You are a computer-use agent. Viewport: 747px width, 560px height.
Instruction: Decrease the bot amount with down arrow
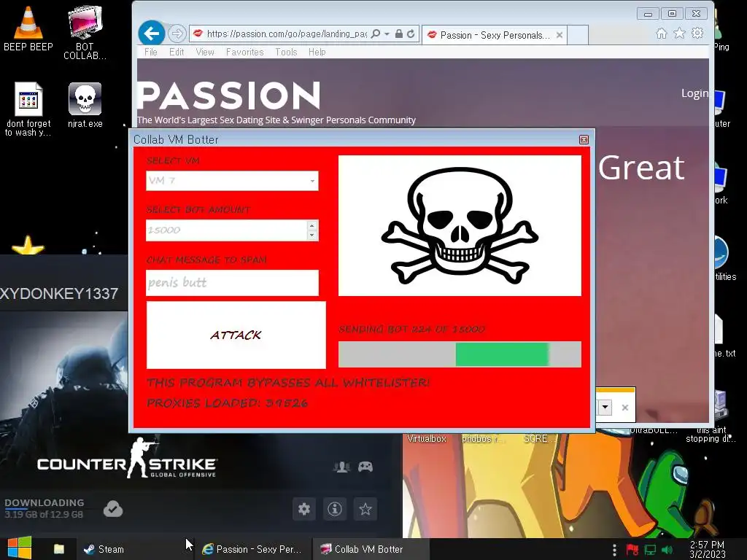tap(312, 236)
